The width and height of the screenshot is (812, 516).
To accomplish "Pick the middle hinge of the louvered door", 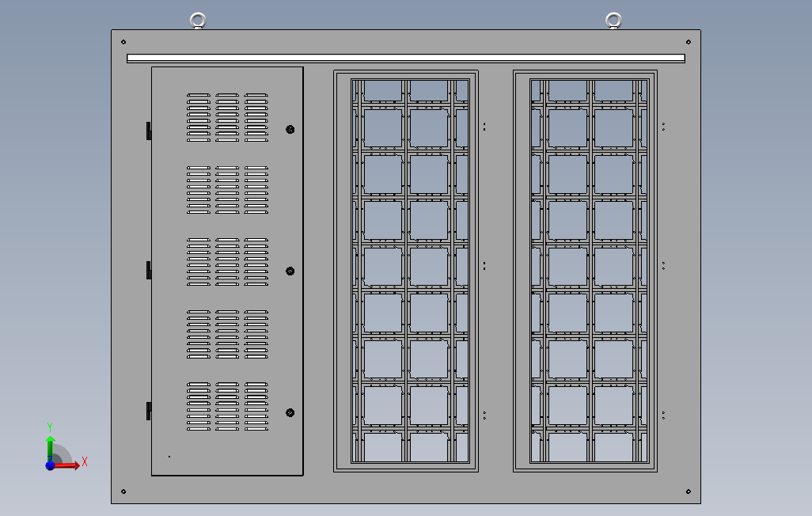I will tap(149, 270).
